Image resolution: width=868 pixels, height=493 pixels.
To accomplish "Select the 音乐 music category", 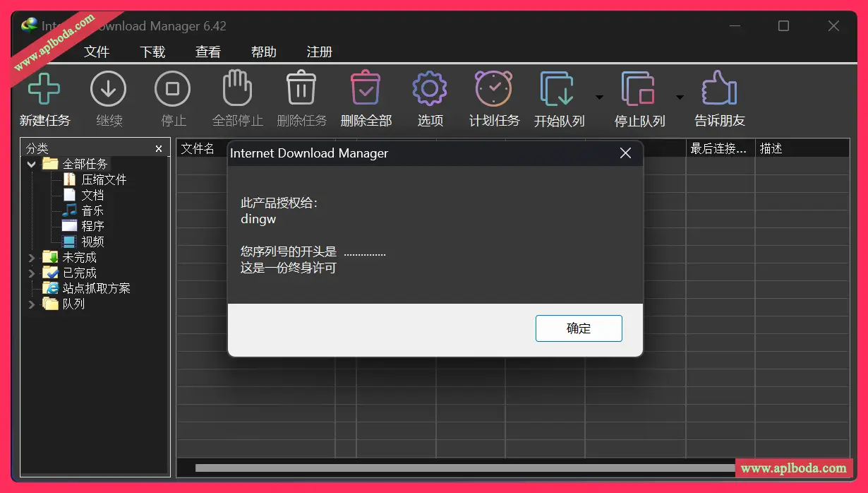I will click(x=92, y=210).
